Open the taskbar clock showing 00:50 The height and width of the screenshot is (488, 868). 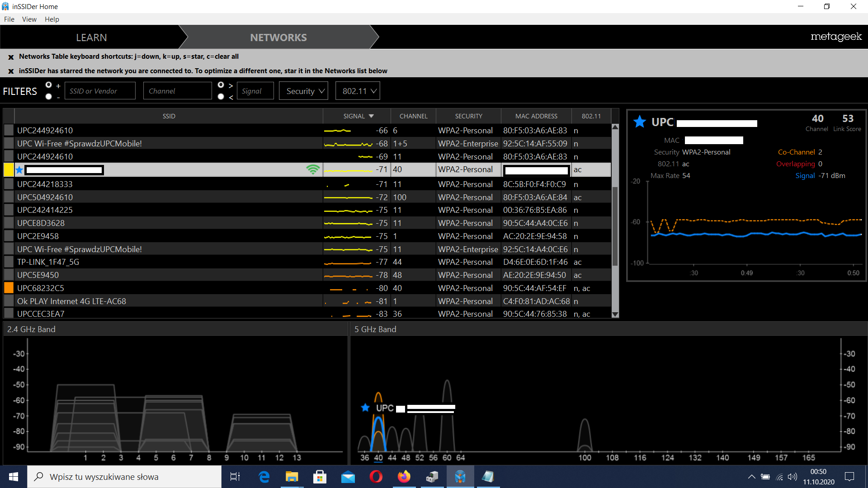point(819,477)
